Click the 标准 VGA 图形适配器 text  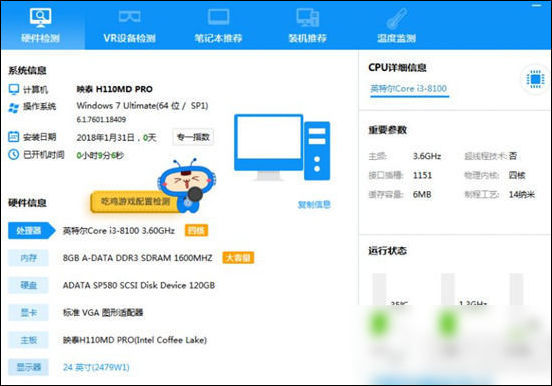(x=103, y=312)
